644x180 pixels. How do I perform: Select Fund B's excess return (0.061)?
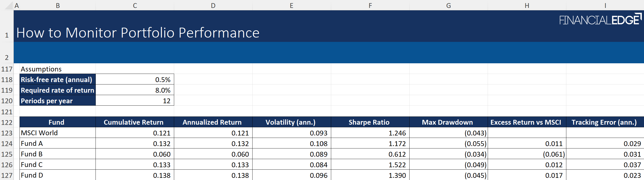[x=527, y=154]
